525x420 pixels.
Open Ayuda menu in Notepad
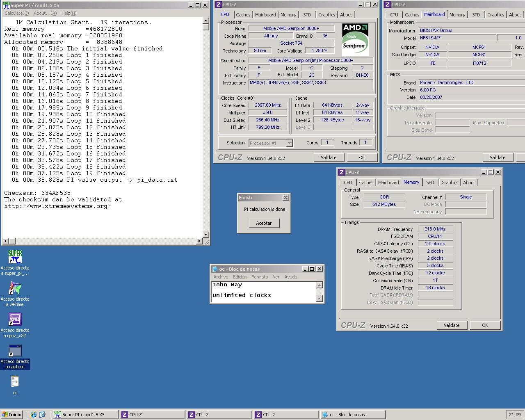pos(291,277)
